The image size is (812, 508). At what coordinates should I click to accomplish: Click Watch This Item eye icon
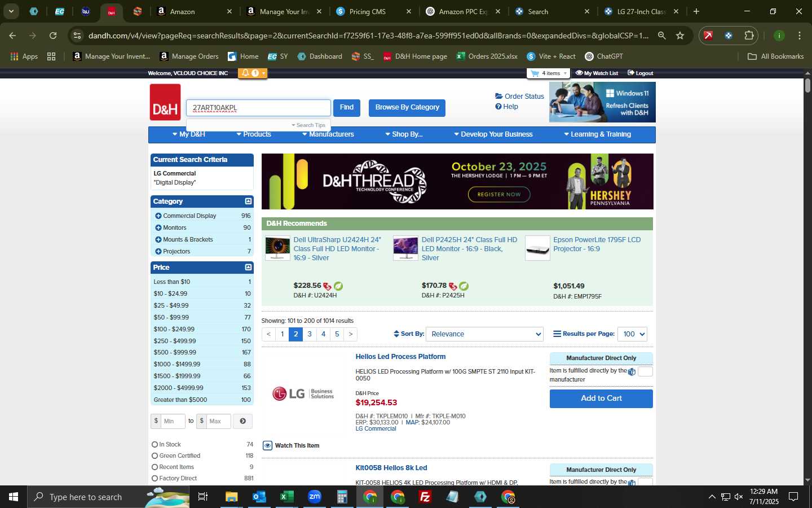coord(268,445)
